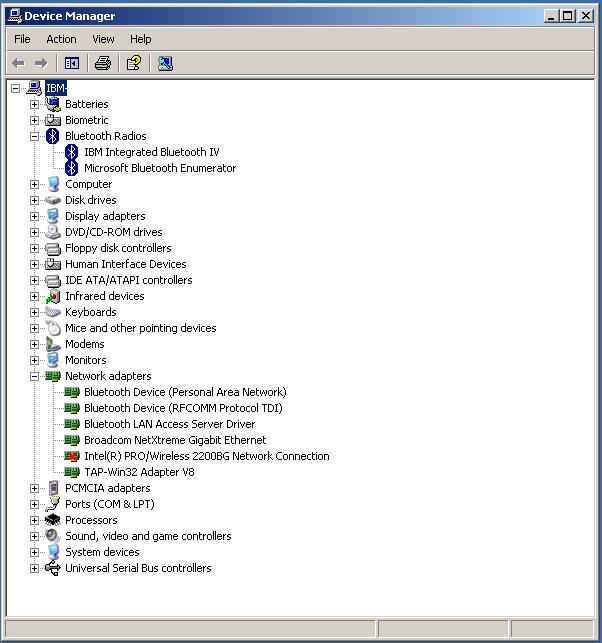Collapse the Network adapters node

pyautogui.click(x=34, y=376)
